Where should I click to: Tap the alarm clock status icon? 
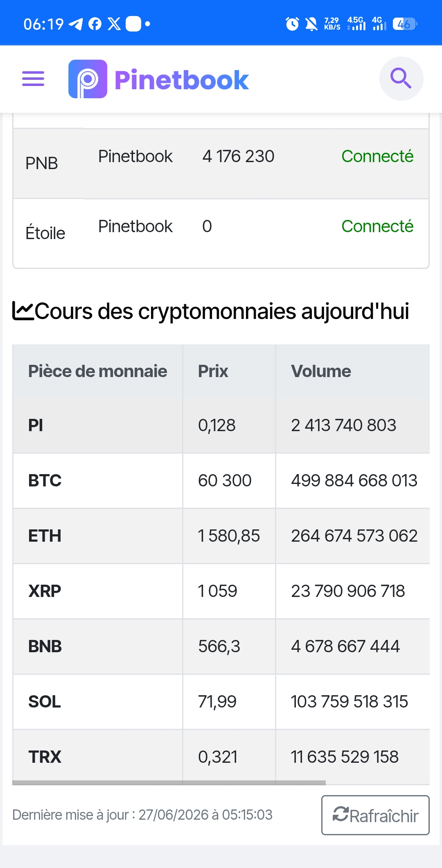point(292,24)
